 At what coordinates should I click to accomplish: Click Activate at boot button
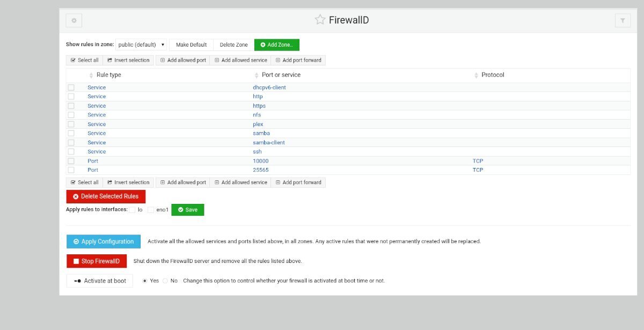coord(100,281)
